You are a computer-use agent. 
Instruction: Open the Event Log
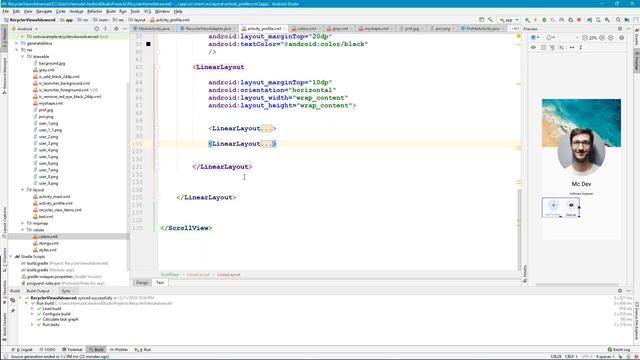pyautogui.click(x=619, y=349)
